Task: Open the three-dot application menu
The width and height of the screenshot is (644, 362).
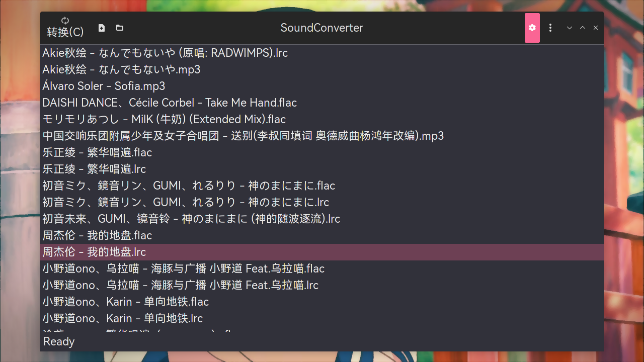Action: [550, 28]
